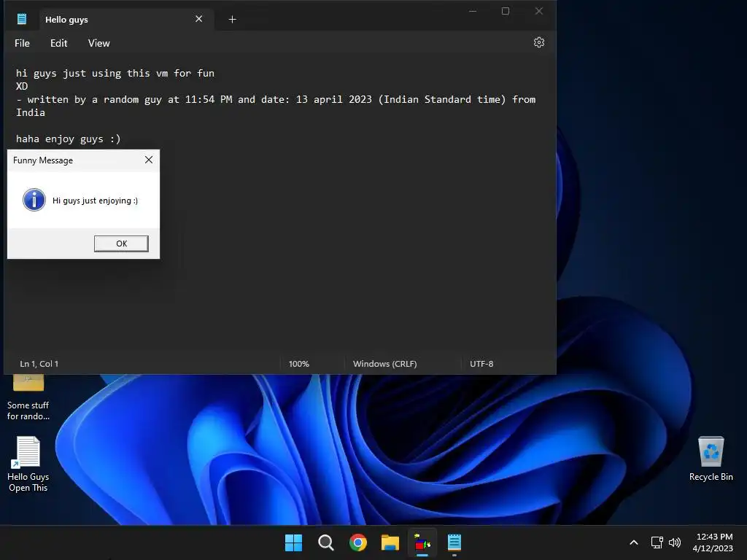Click the 'haha enjoy guys :)' line
Image resolution: width=747 pixels, height=560 pixels.
(x=68, y=139)
